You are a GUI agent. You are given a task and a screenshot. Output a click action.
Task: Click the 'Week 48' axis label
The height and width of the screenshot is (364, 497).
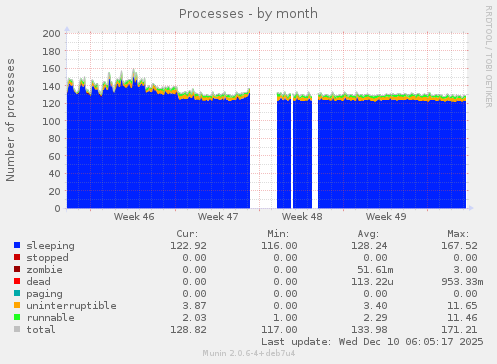(x=302, y=217)
